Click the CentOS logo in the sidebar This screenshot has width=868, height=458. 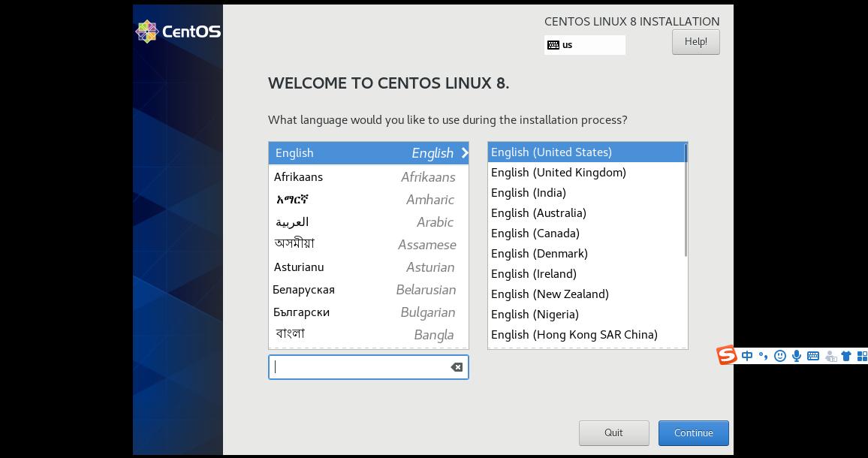(x=178, y=32)
